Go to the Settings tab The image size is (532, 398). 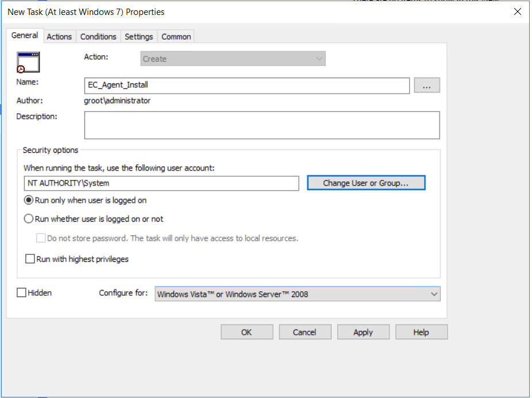pyautogui.click(x=139, y=37)
